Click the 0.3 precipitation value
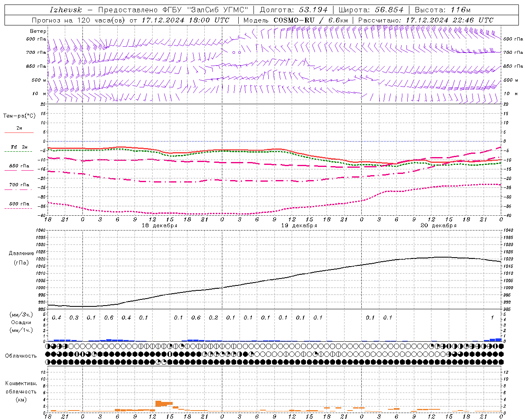This screenshot has height=420, width=525. point(74,317)
